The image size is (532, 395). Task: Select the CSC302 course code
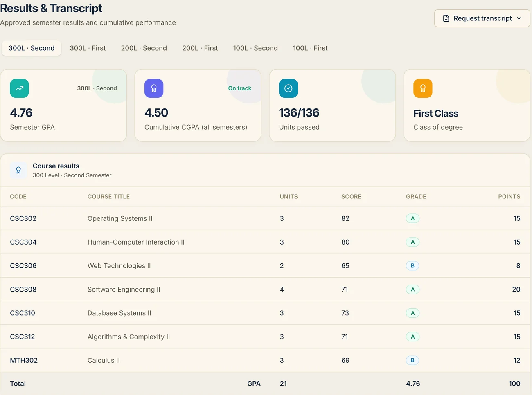(23, 218)
